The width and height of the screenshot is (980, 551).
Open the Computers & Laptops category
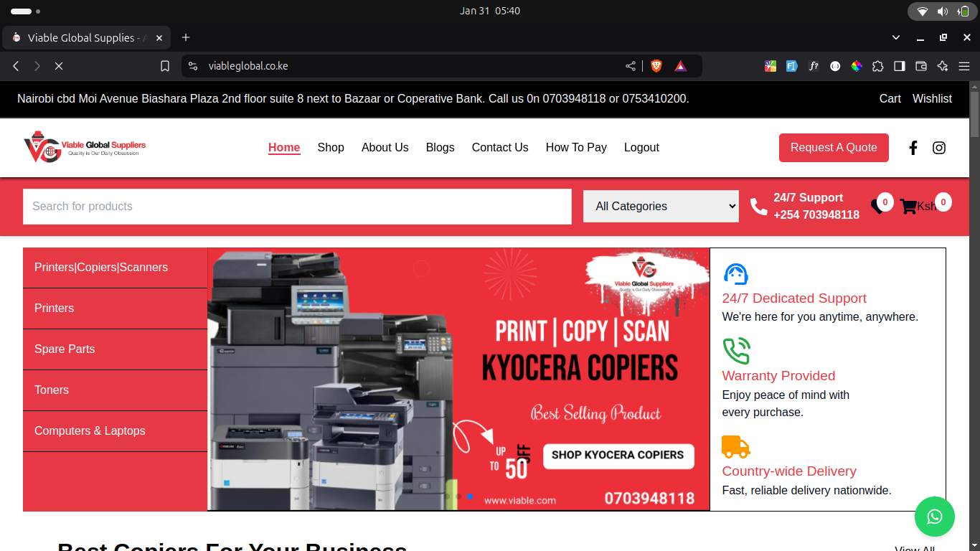point(115,431)
